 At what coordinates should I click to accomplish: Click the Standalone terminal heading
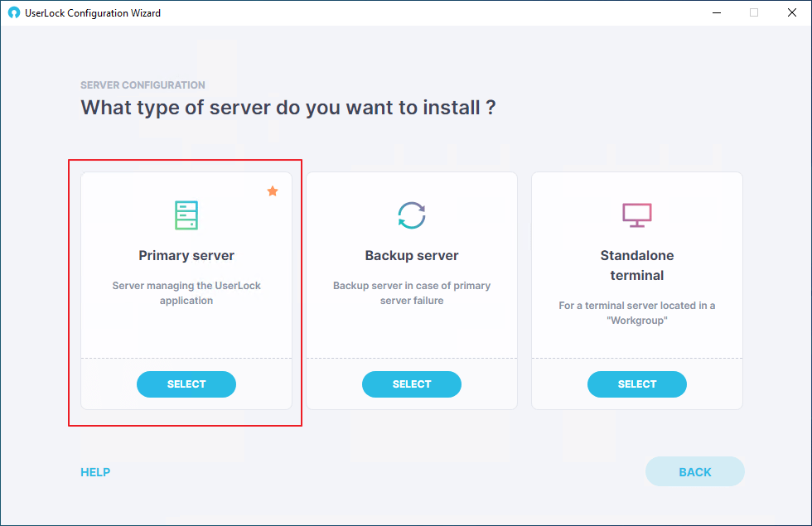[637, 265]
